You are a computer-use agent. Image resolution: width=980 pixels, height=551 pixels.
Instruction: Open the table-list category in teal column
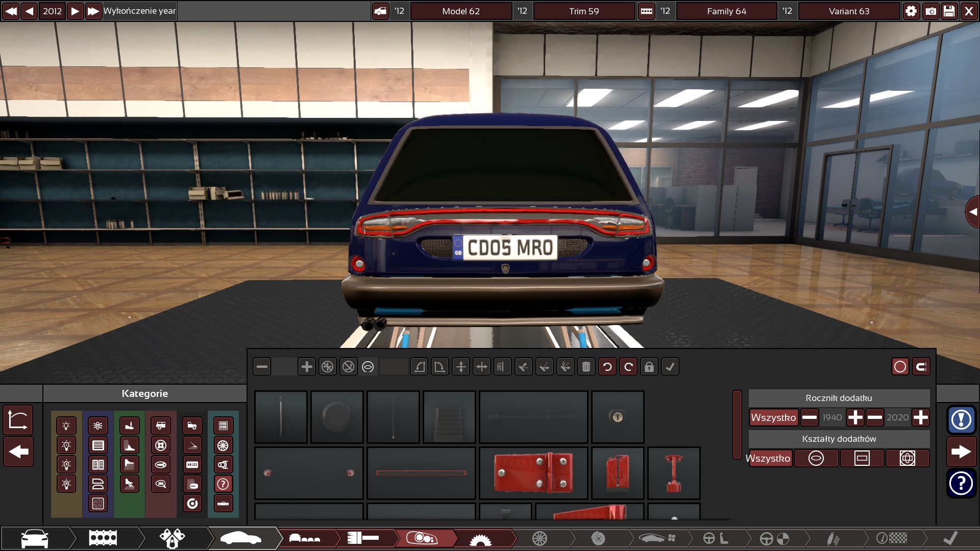pyautogui.click(x=223, y=425)
